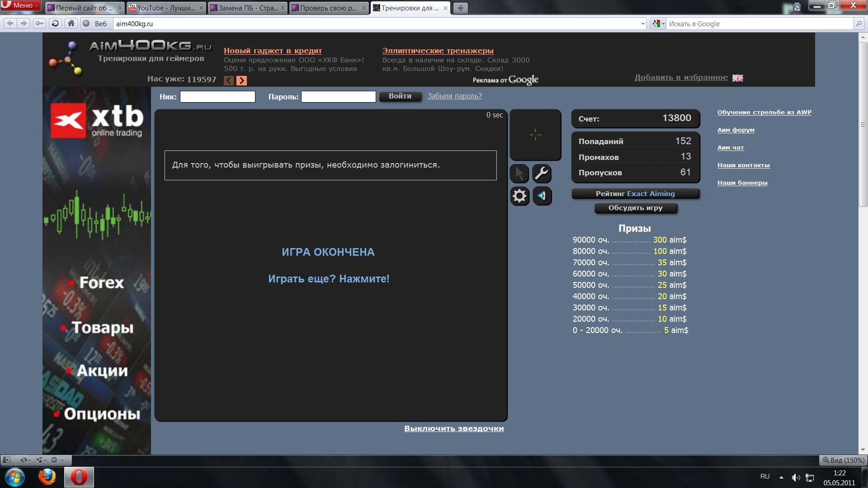Switch to the Замена ПБ tab
Image resolution: width=868 pixels, height=488 pixels.
pos(248,8)
